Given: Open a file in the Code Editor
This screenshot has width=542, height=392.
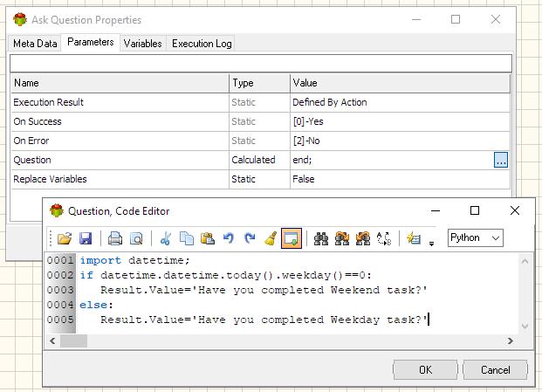Looking at the screenshot, I should coord(65,238).
